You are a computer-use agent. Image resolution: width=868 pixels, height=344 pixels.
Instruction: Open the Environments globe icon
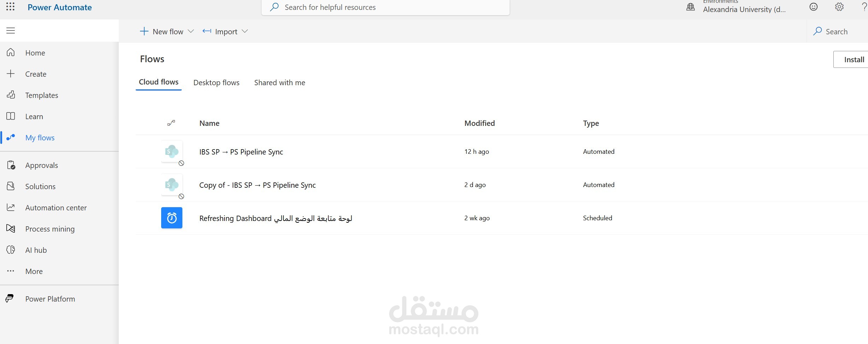pyautogui.click(x=690, y=7)
